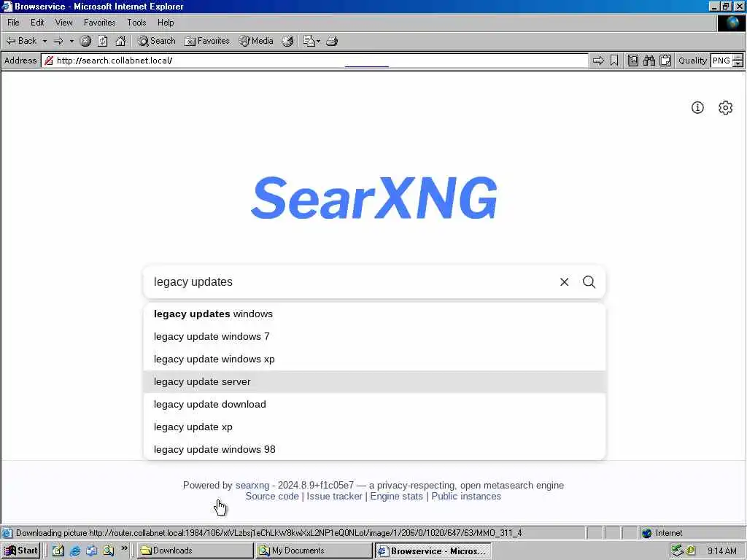Select suggestion 'legacy update windows 7'
This screenshot has height=560, width=747.
(x=374, y=337)
